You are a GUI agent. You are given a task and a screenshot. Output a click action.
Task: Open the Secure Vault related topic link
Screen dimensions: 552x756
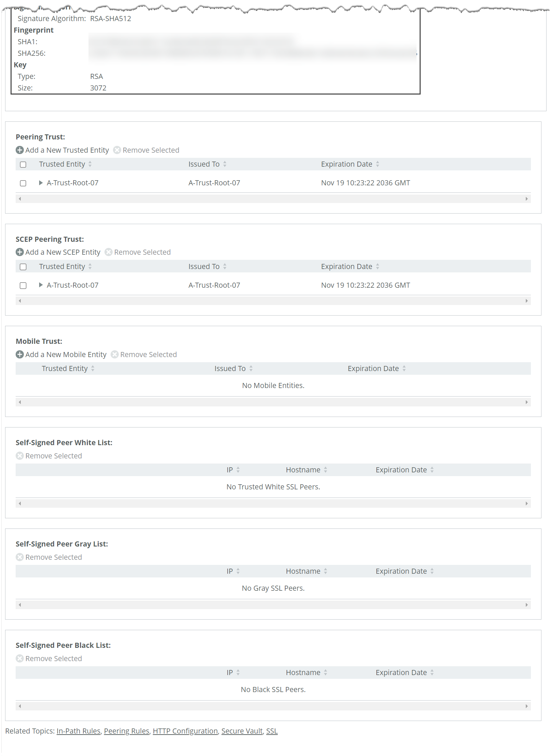(x=242, y=731)
